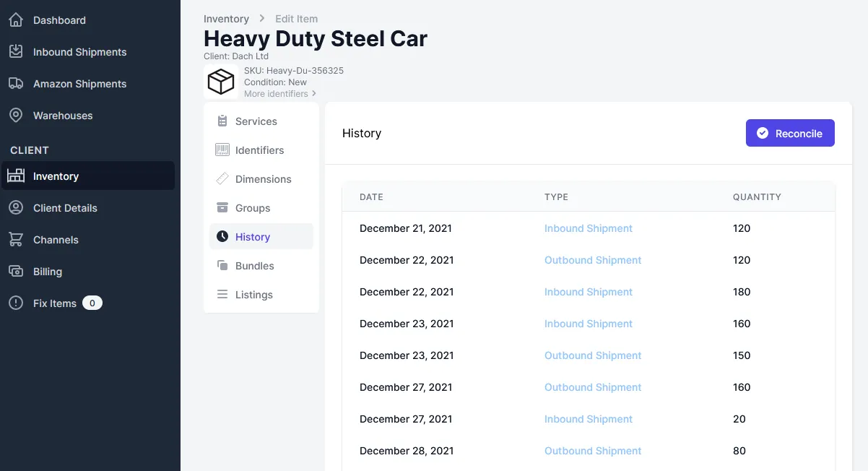Click the Condition: New text
868x471 pixels.
tap(275, 82)
